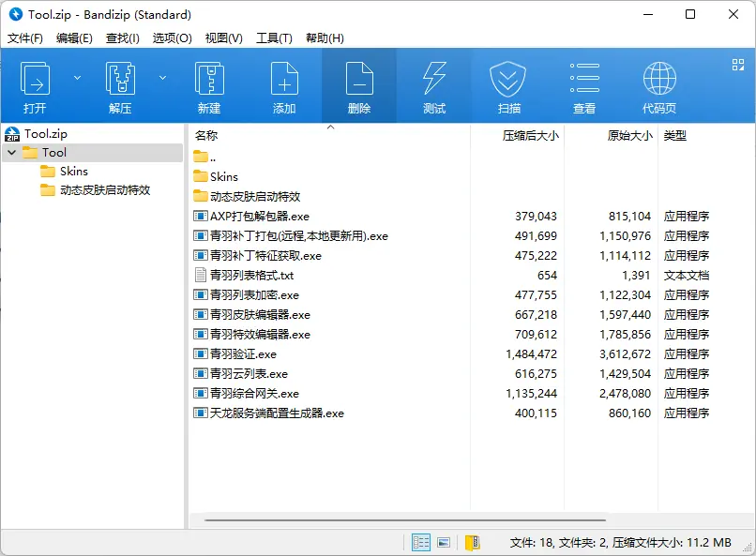Collapse the Tool folder tree node
Viewport: 756px width, 556px height.
(x=12, y=153)
